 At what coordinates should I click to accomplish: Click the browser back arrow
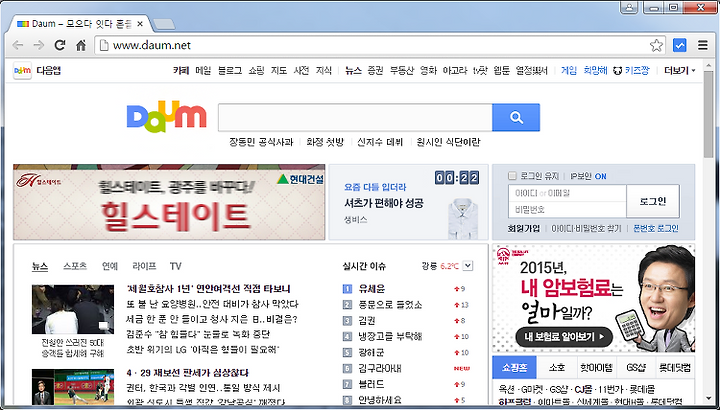click(x=17, y=45)
